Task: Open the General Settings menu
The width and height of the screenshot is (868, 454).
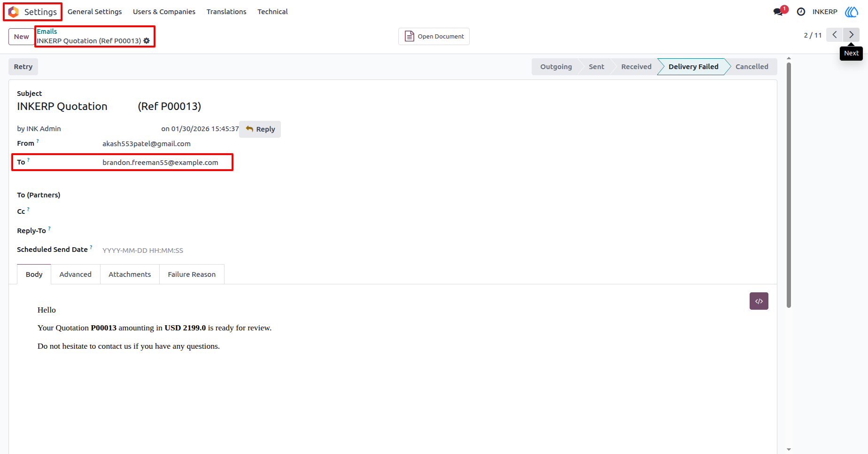Action: coord(94,12)
